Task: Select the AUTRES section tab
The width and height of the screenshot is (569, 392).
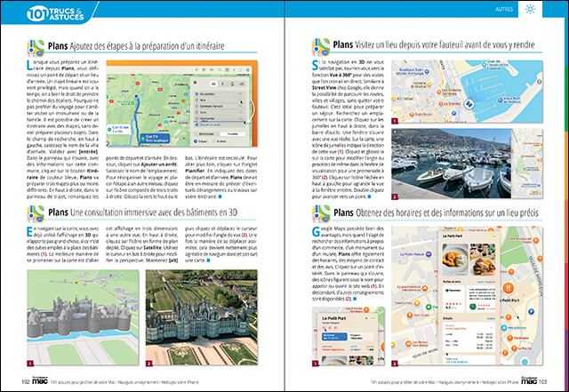Action: coord(504,9)
